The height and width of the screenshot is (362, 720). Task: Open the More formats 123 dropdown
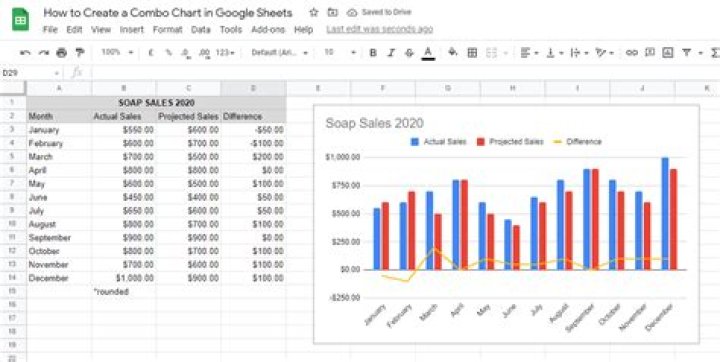tap(225, 53)
